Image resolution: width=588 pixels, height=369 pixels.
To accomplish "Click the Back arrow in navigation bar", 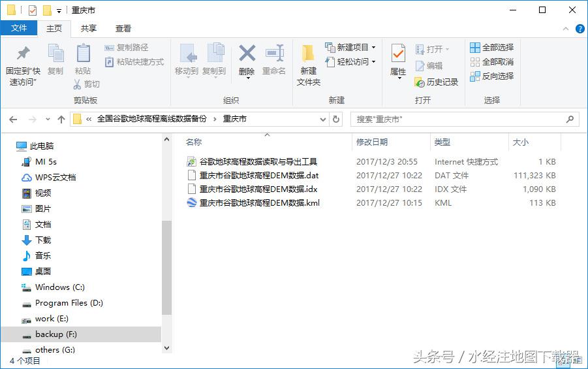I will pyautogui.click(x=13, y=120).
